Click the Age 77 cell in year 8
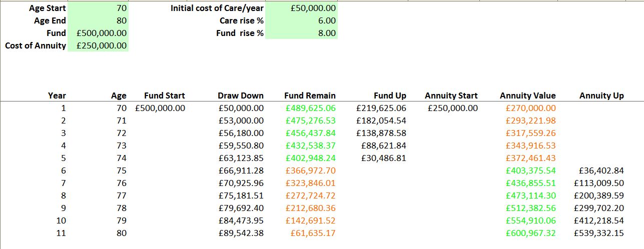644x249 pixels. (x=121, y=195)
